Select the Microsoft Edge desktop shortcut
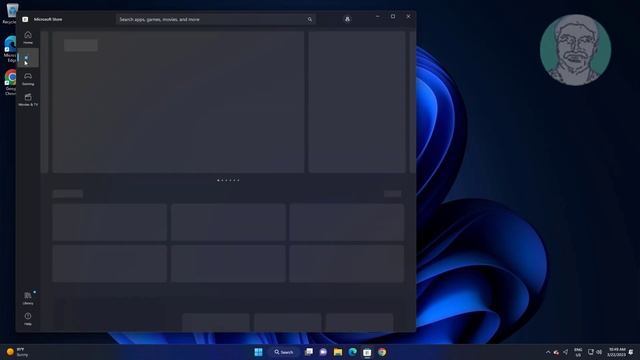Viewport: 640px width, 360px height. 10,49
